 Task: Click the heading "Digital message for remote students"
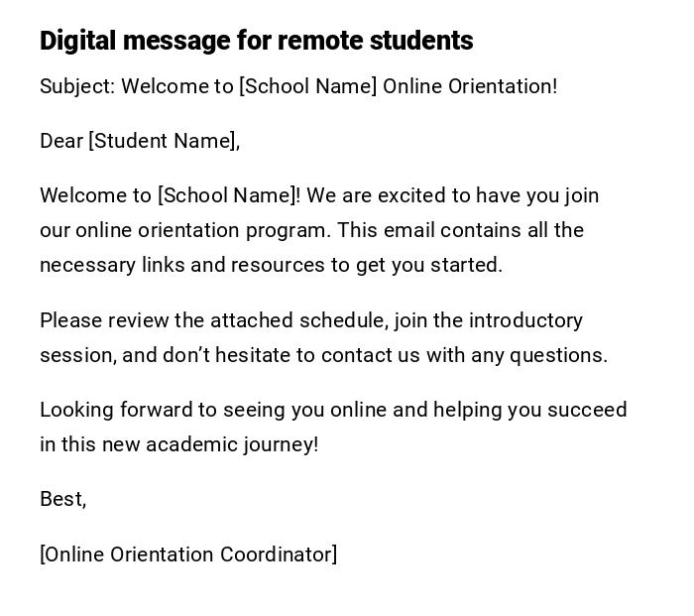point(256,41)
